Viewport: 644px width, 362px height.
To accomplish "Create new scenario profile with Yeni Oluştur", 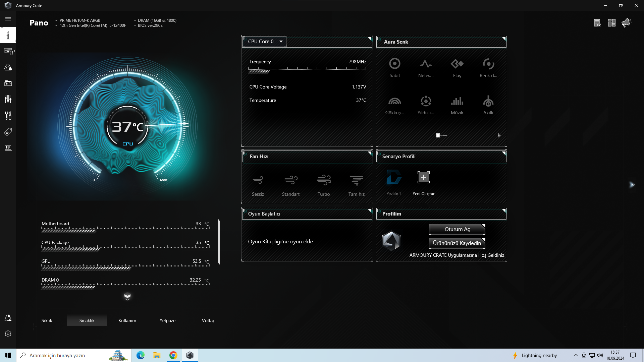I will point(424,183).
